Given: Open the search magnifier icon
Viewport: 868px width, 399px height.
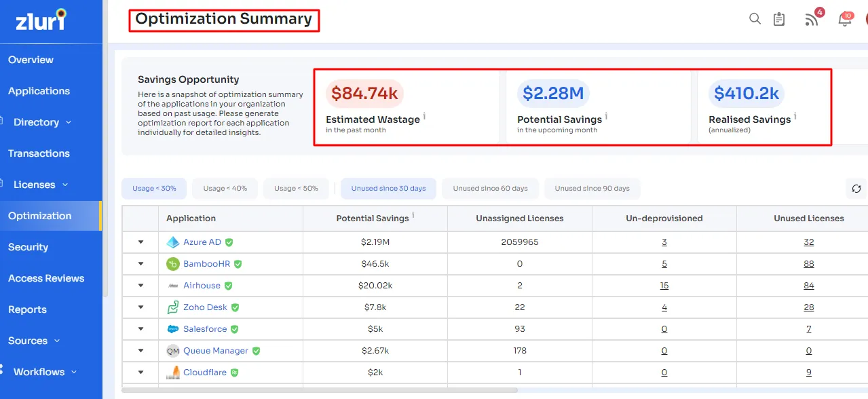Looking at the screenshot, I should click(x=755, y=19).
